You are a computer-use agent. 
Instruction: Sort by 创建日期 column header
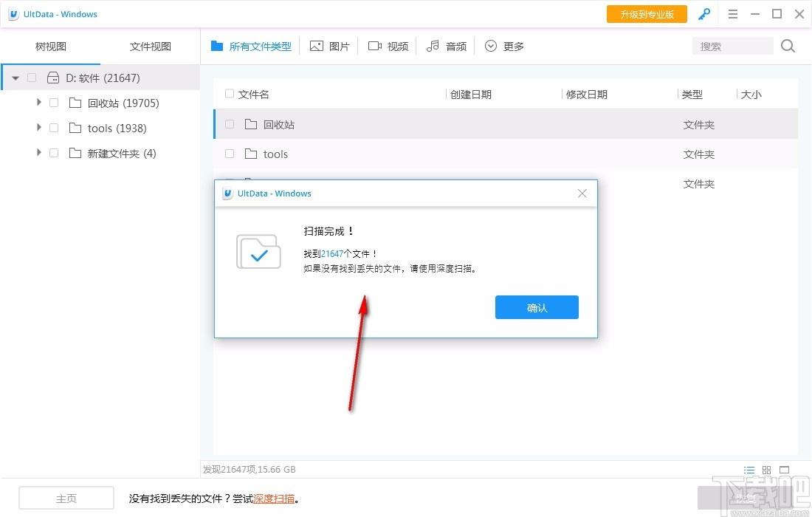coord(471,95)
